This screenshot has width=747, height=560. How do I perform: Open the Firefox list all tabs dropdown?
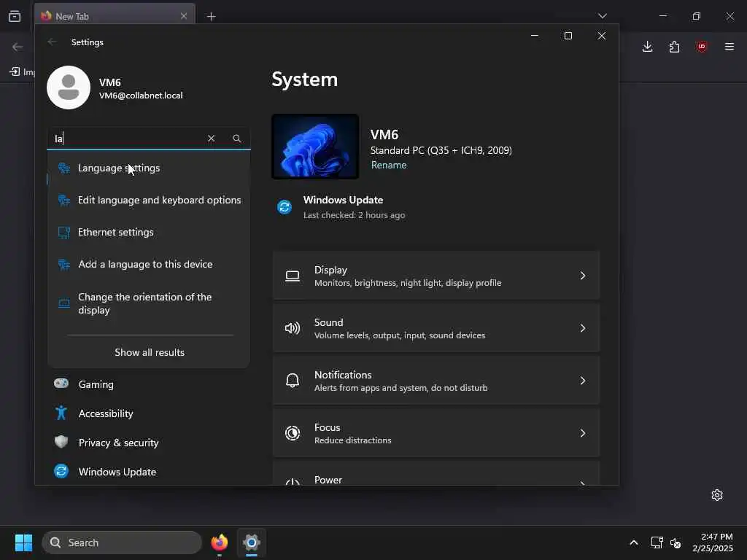[x=603, y=16]
